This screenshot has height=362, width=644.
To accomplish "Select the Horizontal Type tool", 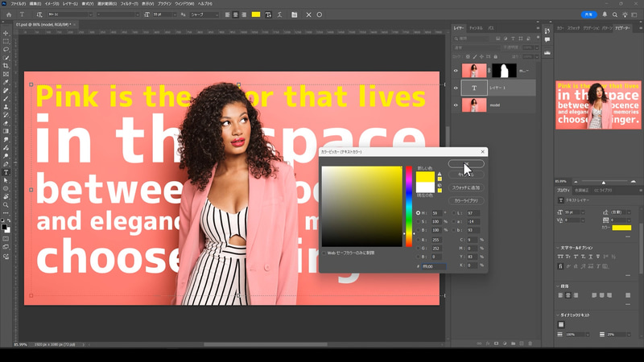I will click(6, 172).
